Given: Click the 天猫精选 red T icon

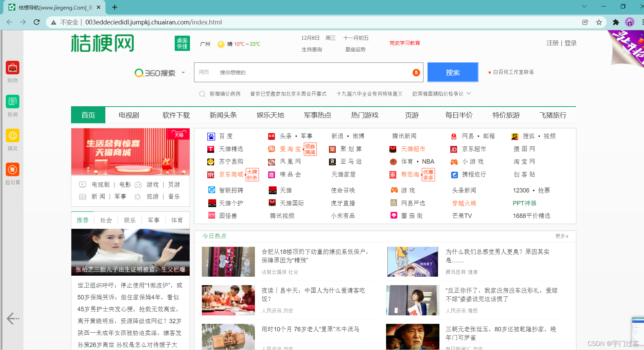Looking at the screenshot, I should [x=211, y=149].
